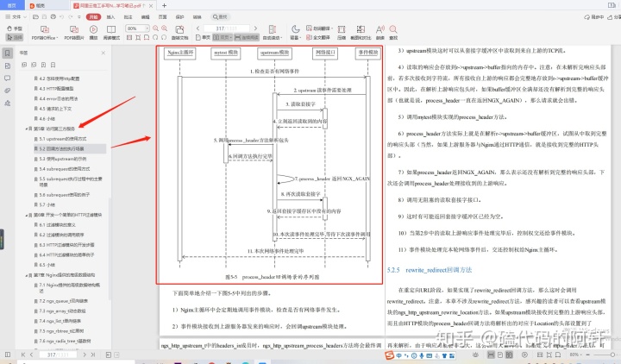
Task: Click the 旋转文档 rotate document icon
Action: [x=179, y=33]
